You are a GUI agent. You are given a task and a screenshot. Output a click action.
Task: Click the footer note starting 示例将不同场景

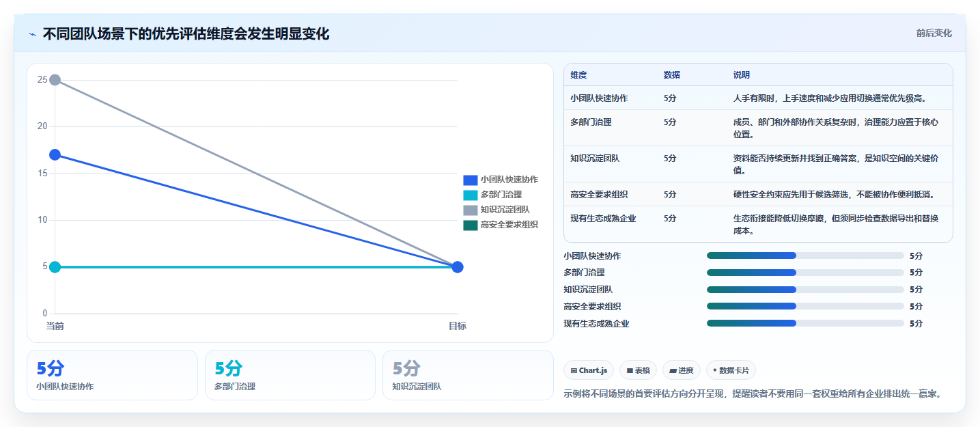753,394
